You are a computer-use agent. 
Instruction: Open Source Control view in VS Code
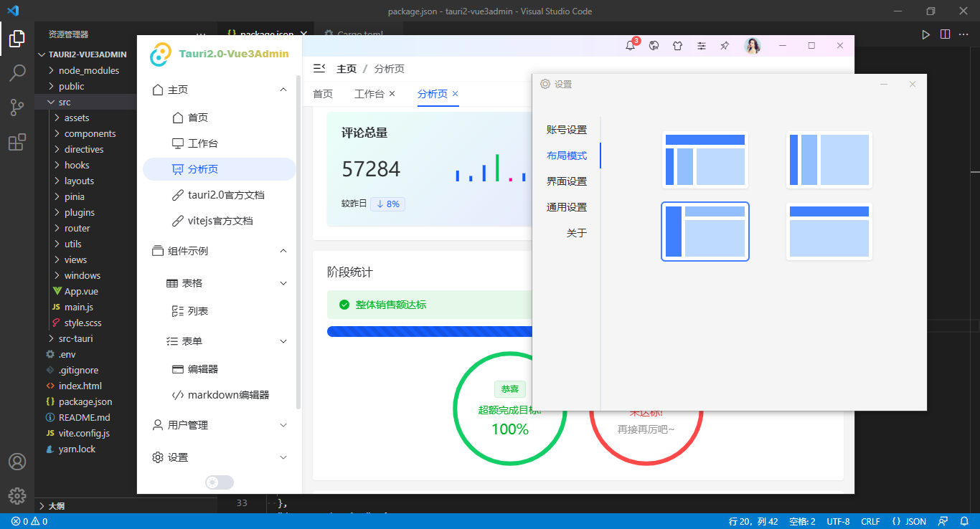pyautogui.click(x=17, y=108)
